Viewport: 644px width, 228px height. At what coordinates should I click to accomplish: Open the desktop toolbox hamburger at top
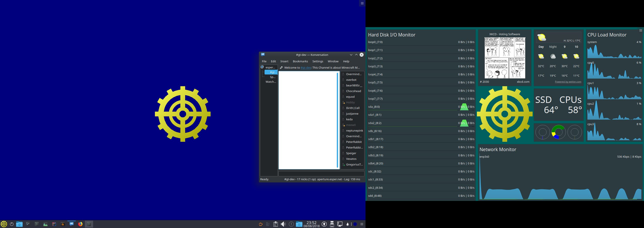(x=362, y=3)
